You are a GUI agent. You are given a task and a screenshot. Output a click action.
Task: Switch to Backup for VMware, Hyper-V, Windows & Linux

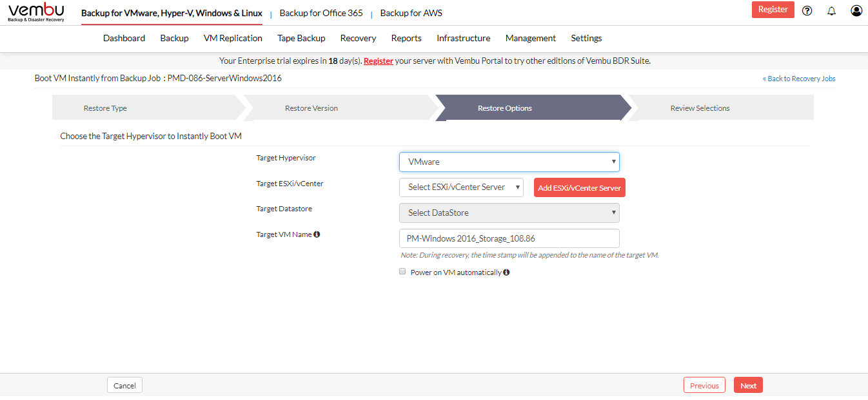172,13
